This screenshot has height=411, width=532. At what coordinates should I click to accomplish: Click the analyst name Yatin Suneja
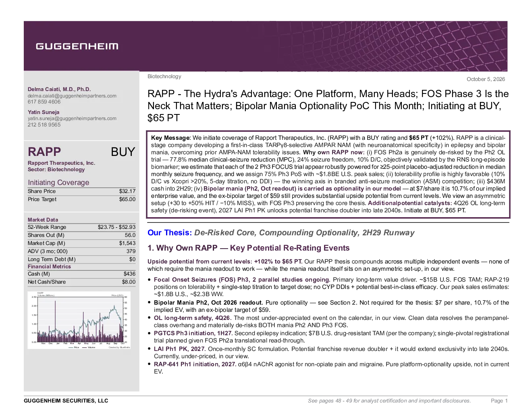44,112
